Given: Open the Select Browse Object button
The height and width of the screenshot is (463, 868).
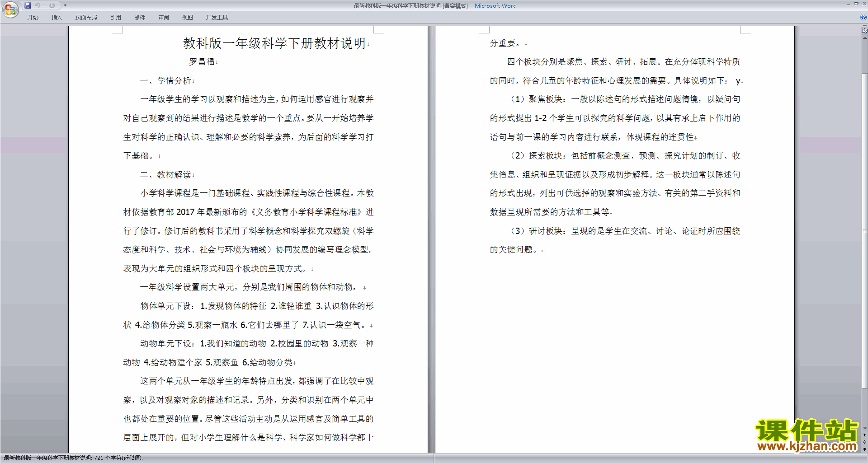Looking at the screenshot, I should [864, 442].
